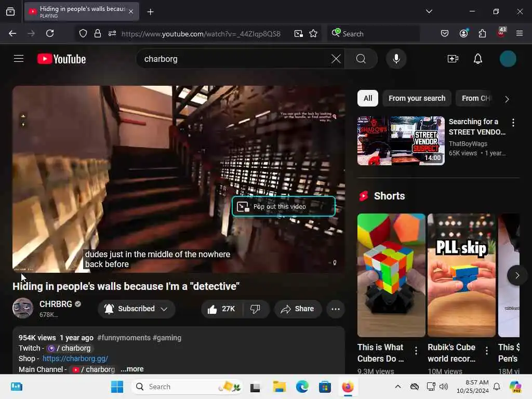Screen dimensions: 532x399
Task: Open the Main Channel charborg link
Action: (x=94, y=369)
